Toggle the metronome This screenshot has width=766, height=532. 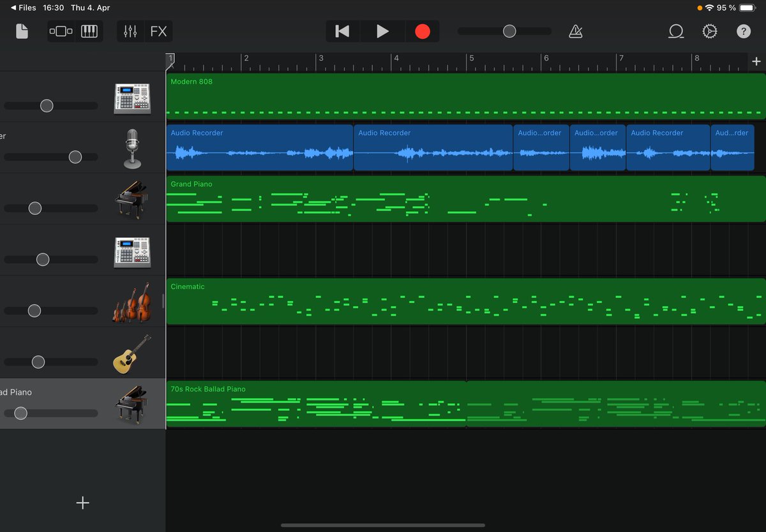click(576, 31)
